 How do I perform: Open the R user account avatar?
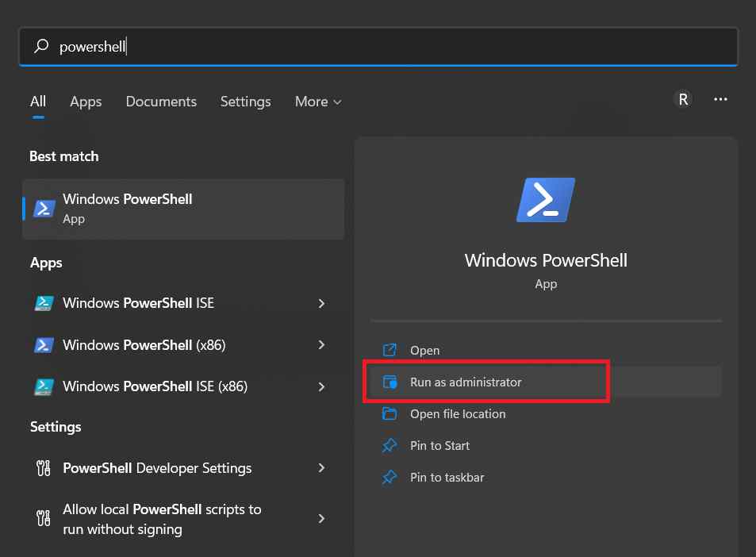[x=683, y=99]
